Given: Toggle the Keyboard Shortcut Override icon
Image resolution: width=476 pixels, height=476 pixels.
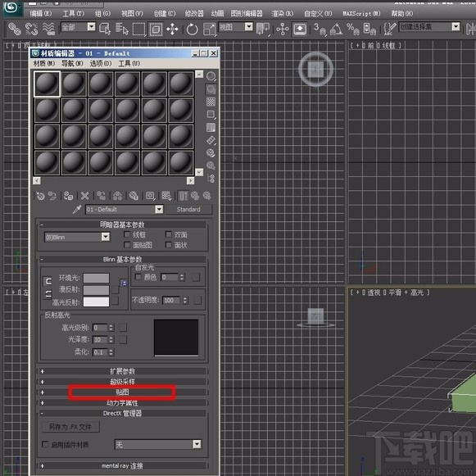Looking at the screenshot, I should coord(300,29).
